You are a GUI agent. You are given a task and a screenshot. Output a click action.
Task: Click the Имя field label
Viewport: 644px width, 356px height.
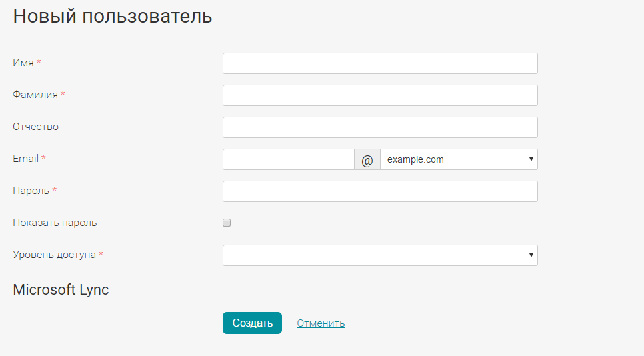click(x=23, y=63)
